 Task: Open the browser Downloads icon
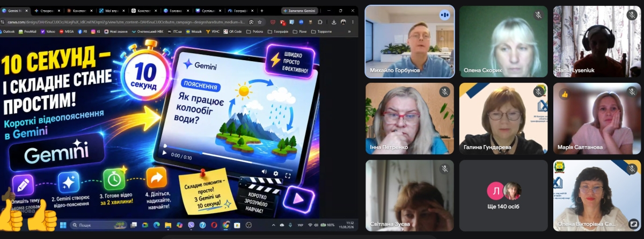pyautogui.click(x=334, y=22)
